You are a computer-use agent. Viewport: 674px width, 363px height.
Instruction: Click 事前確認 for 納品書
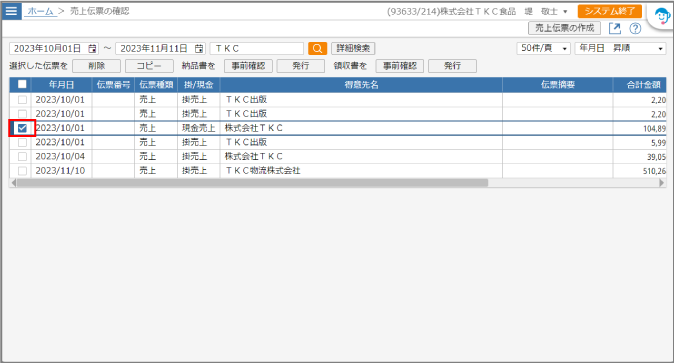coord(248,66)
